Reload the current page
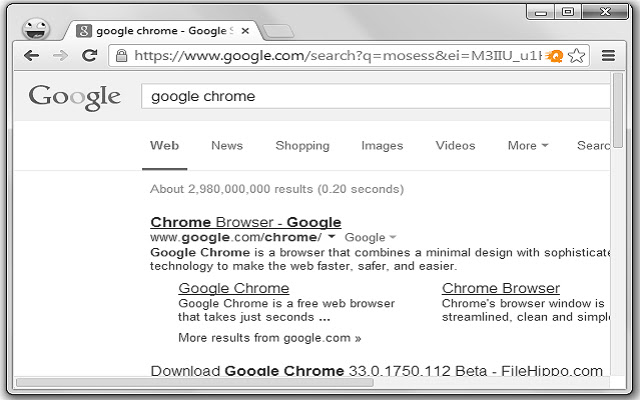 89,56
